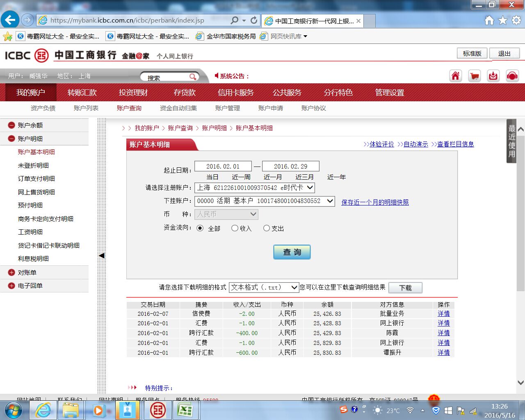525x420 pixels.
Task: Click the Wi-Fi network tray icon
Action: (x=410, y=410)
